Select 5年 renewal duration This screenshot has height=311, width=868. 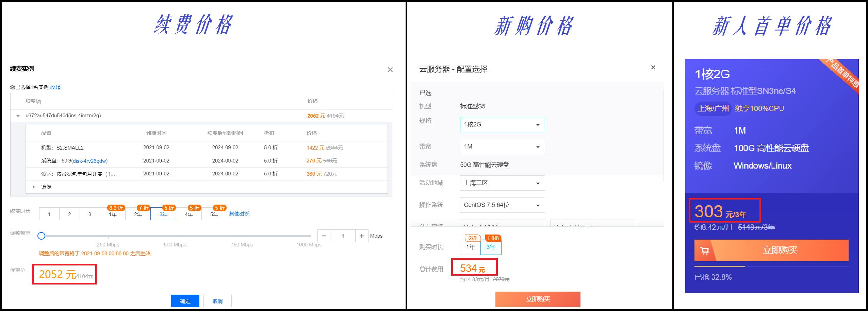214,214
